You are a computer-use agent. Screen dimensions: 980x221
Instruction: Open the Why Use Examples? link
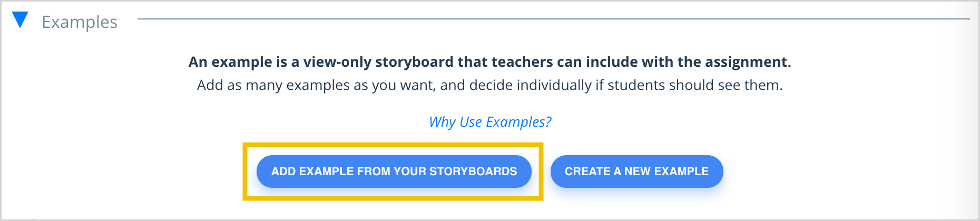pyautogui.click(x=490, y=122)
